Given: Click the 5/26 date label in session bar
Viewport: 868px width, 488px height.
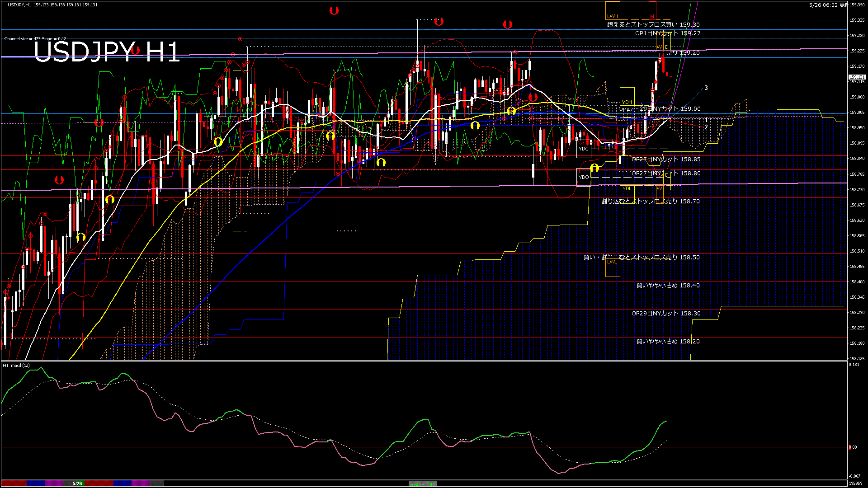Looking at the screenshot, I should tap(77, 483).
